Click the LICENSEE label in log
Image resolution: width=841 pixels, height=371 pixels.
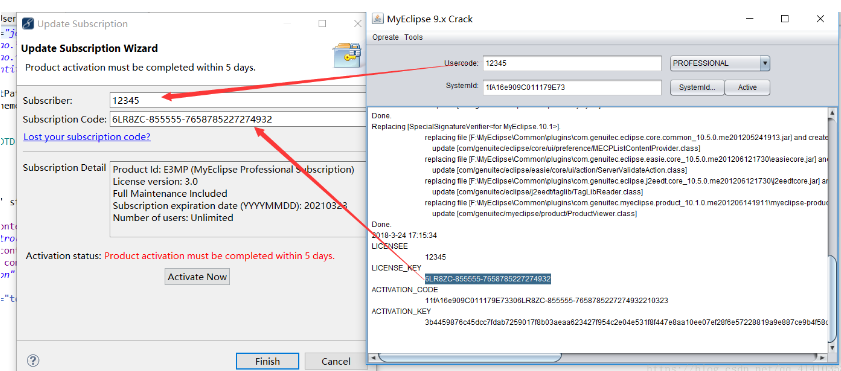coord(389,246)
